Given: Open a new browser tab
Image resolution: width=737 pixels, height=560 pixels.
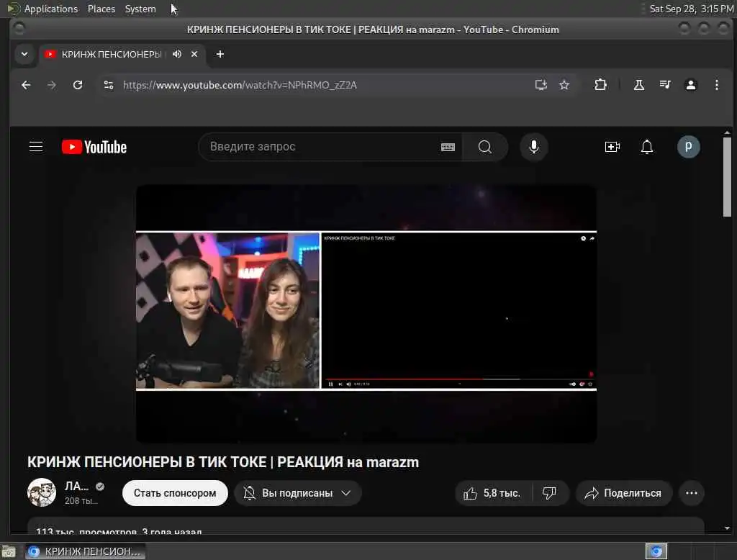Looking at the screenshot, I should 220,54.
